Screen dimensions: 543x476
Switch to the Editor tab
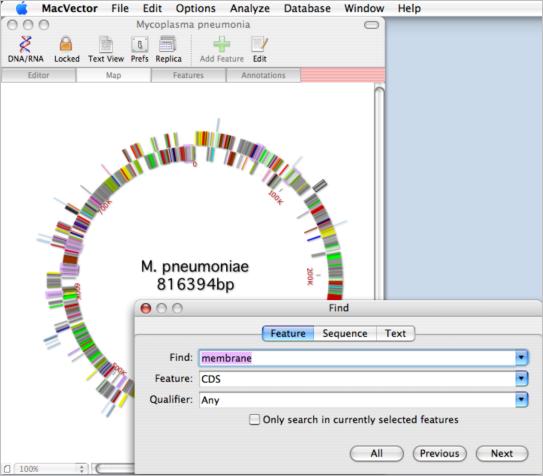pyautogui.click(x=38, y=75)
